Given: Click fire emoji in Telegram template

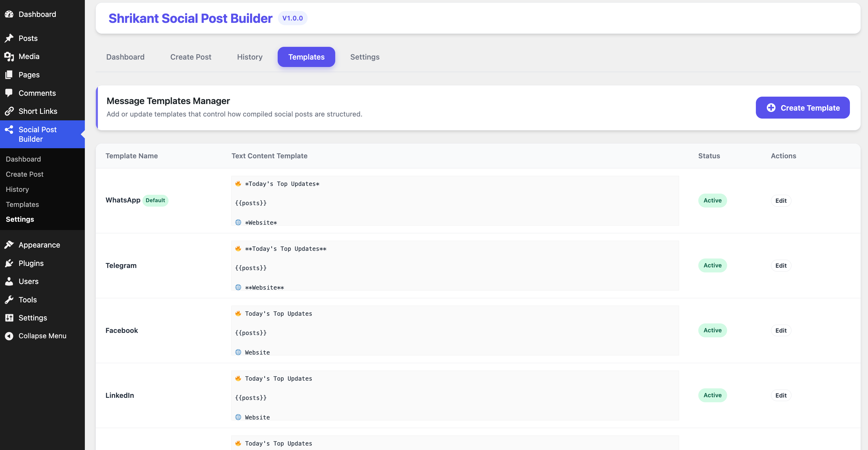Looking at the screenshot, I should (x=238, y=249).
